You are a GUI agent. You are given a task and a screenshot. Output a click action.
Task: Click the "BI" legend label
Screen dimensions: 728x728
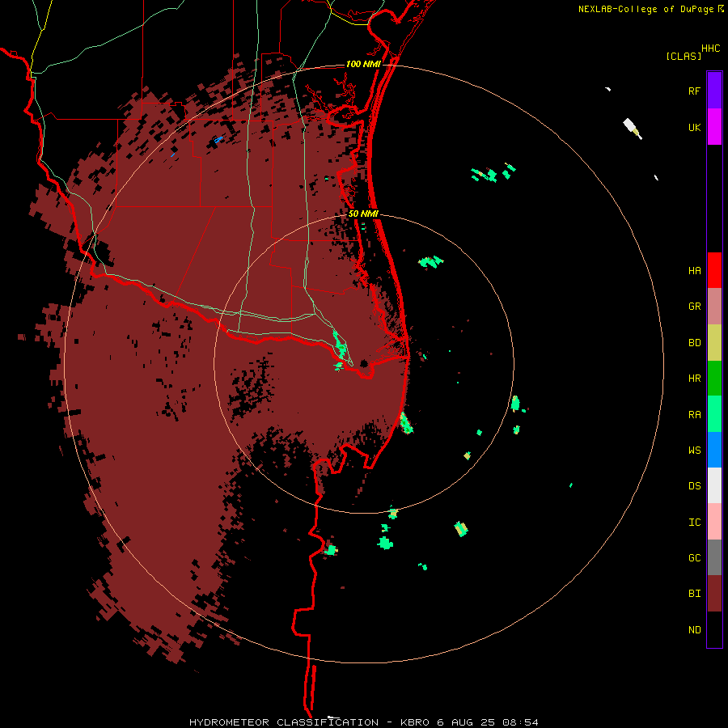pyautogui.click(x=694, y=594)
